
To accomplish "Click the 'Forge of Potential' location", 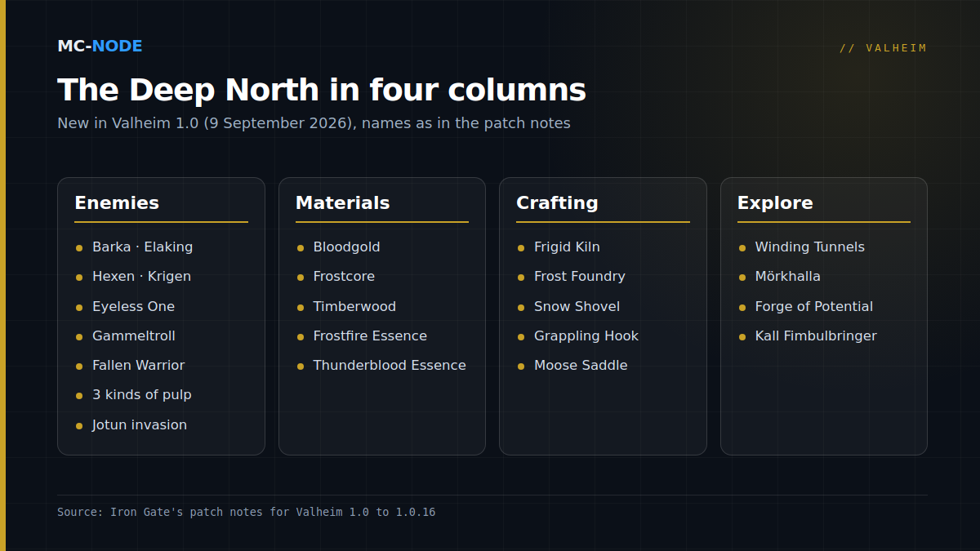I will 813,306.
